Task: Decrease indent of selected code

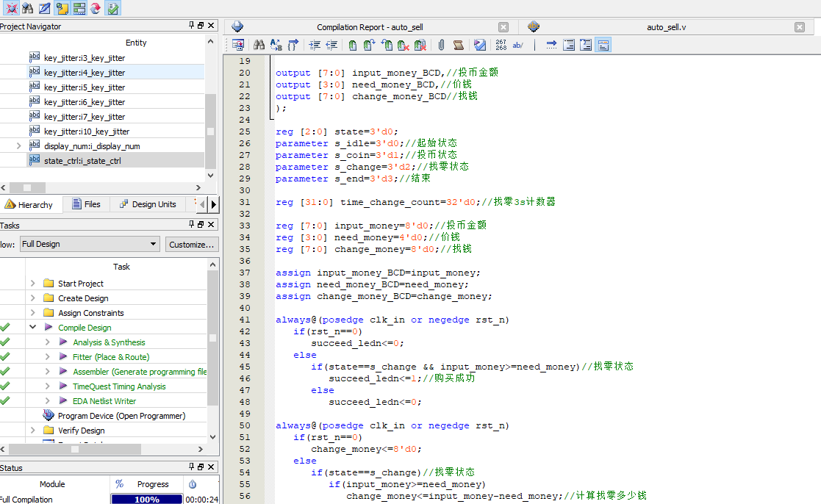Action: click(x=331, y=45)
